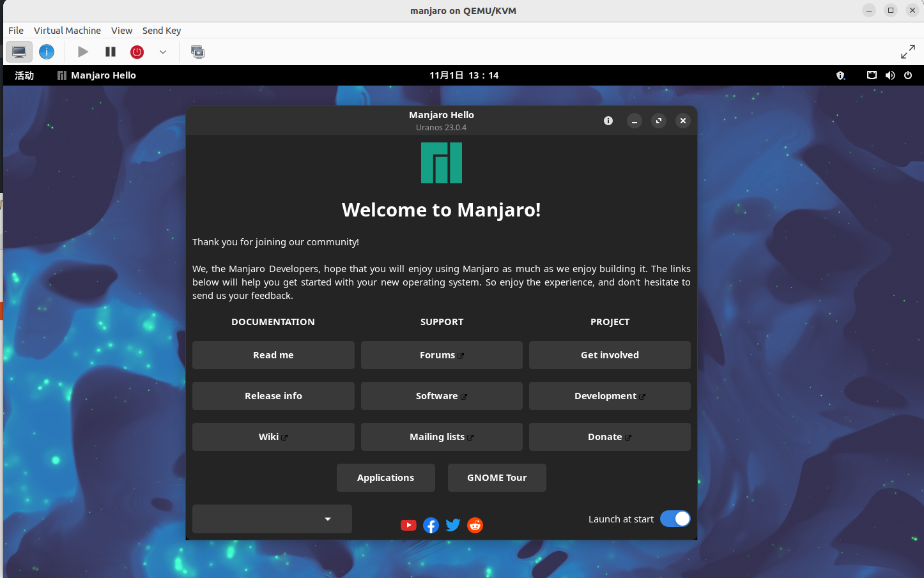924x578 pixels.
Task: Minimize the QEMU/KVM viewer window
Action: pyautogui.click(x=869, y=10)
